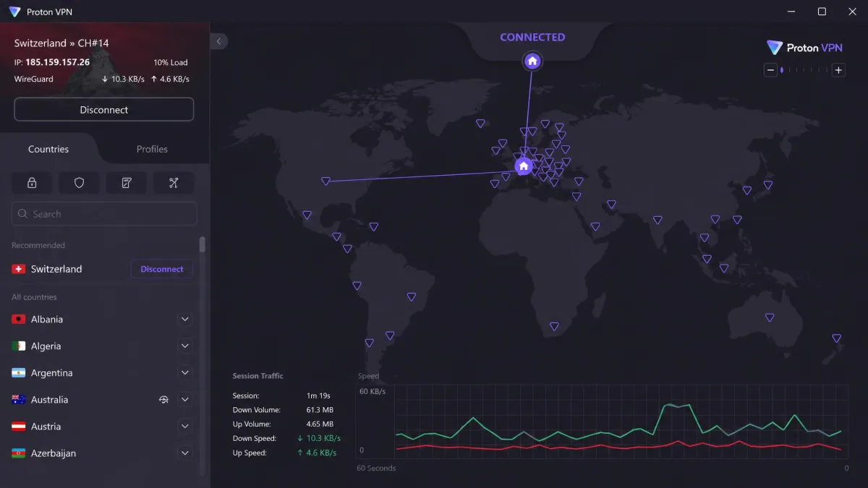The image size is (868, 488).
Task: Select Argentina in country list
Action: [52, 373]
